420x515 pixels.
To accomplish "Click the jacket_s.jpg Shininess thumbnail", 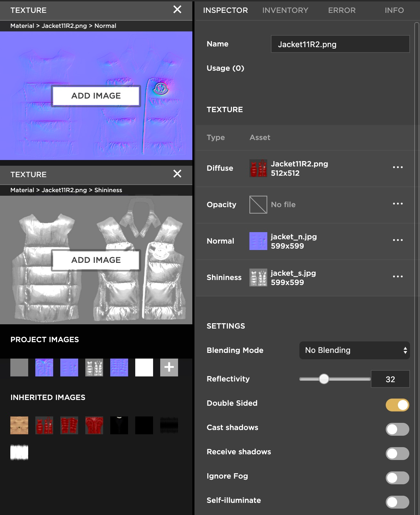I will 258,277.
